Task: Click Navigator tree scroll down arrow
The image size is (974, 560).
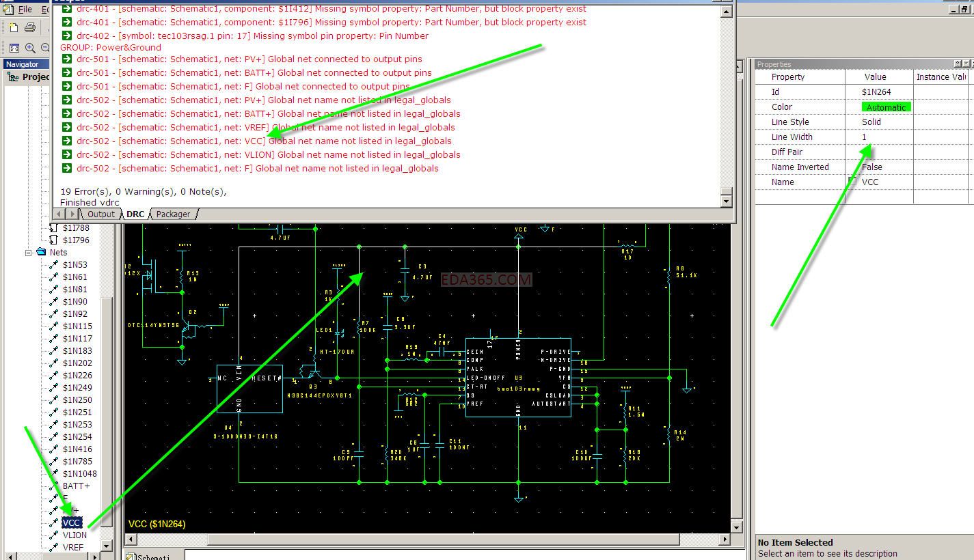Action: coord(107,546)
